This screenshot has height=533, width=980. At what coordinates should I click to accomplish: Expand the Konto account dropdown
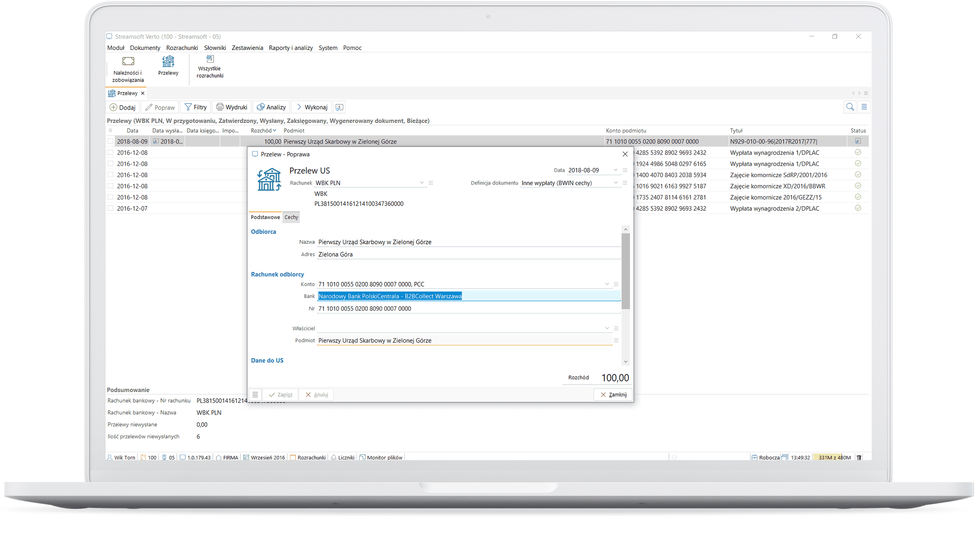click(607, 284)
